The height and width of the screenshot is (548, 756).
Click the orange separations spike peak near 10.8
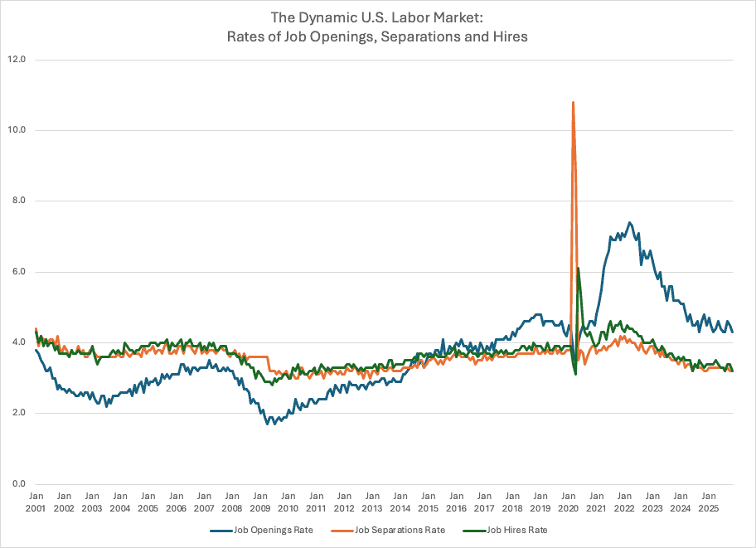[x=573, y=102]
